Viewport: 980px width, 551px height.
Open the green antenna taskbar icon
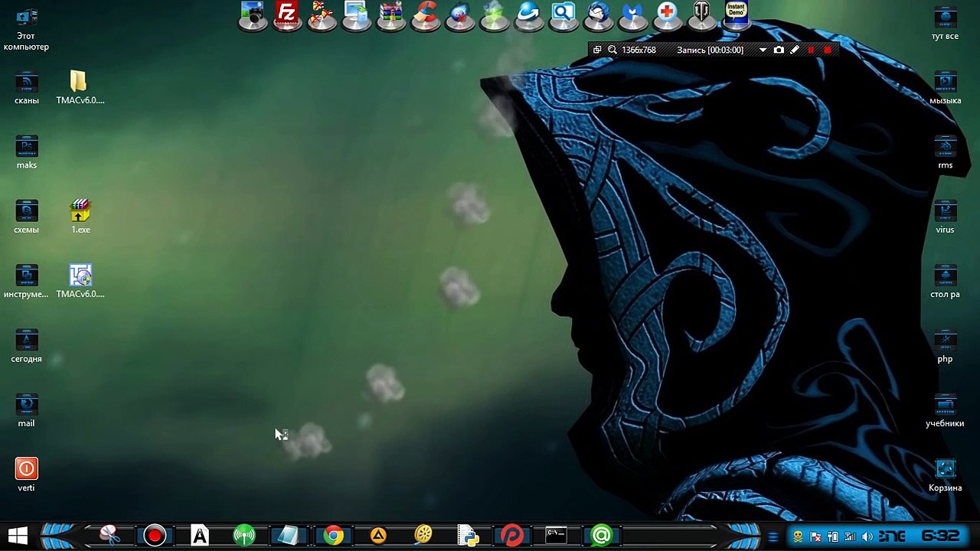tap(244, 535)
